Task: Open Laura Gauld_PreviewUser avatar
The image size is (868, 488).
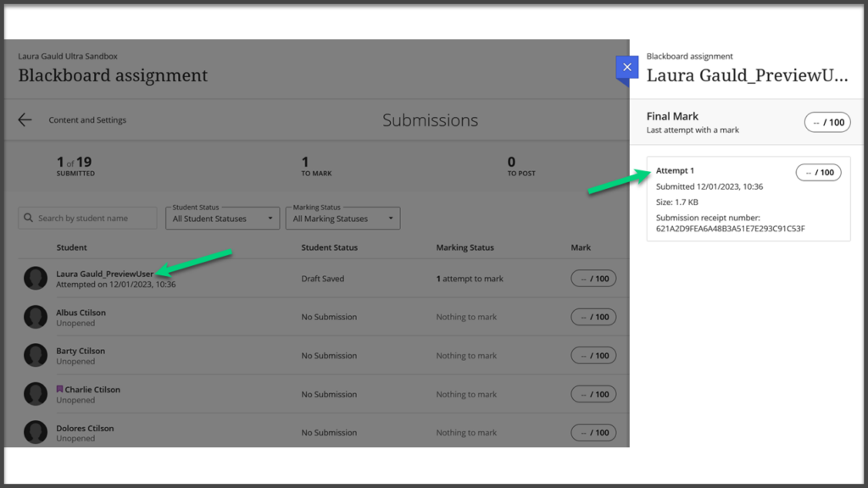Action: tap(36, 278)
